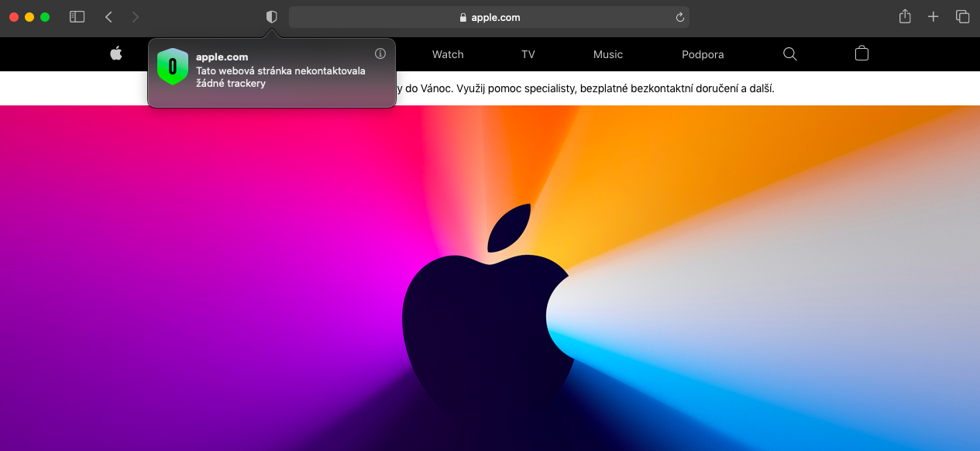Show the Safari sidebar
The height and width of the screenshot is (451, 980).
point(77,17)
